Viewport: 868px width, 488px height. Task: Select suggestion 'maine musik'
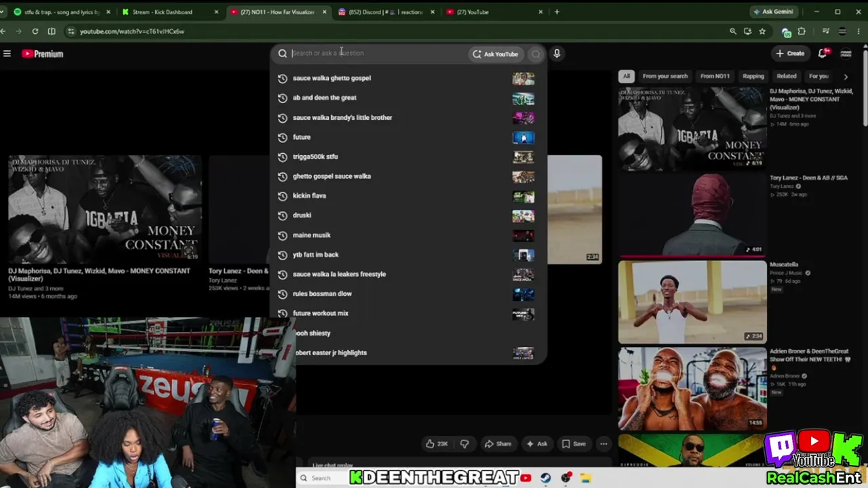(x=408, y=236)
